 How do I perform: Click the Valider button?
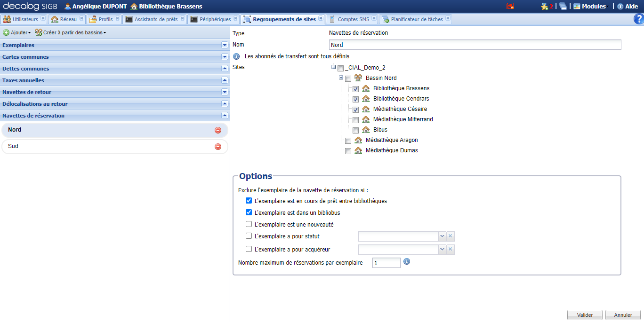coord(585,315)
